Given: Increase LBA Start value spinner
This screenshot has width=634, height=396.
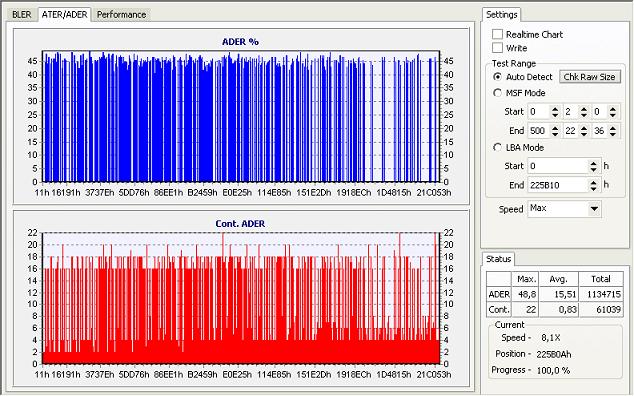Looking at the screenshot, I should 593,163.
